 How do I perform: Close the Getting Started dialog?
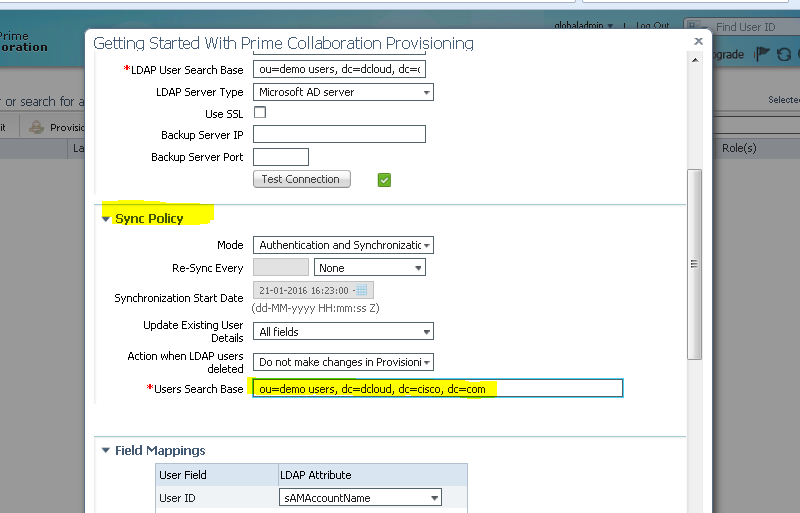698,41
